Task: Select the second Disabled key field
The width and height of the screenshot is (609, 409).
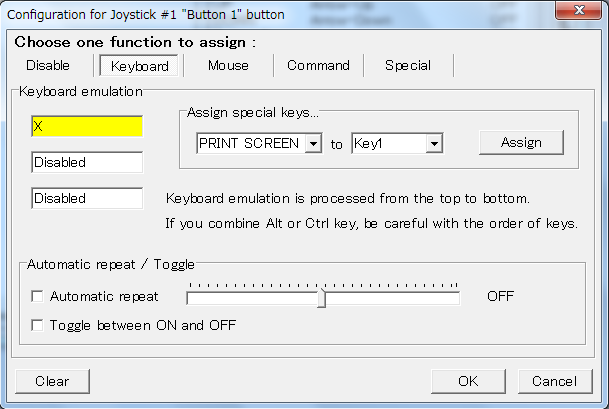Action: click(87, 162)
